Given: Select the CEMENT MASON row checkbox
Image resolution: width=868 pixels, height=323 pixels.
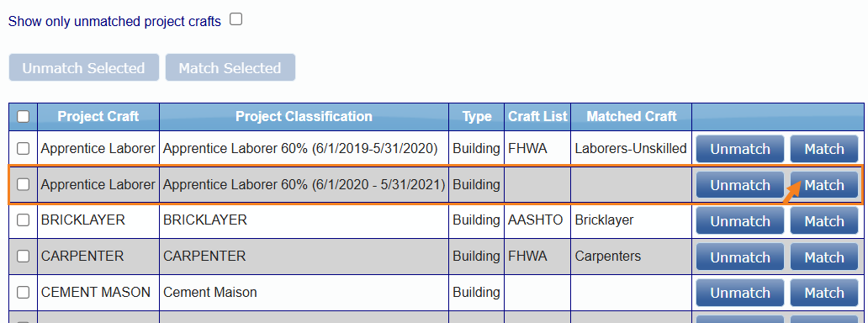Looking at the screenshot, I should point(24,292).
